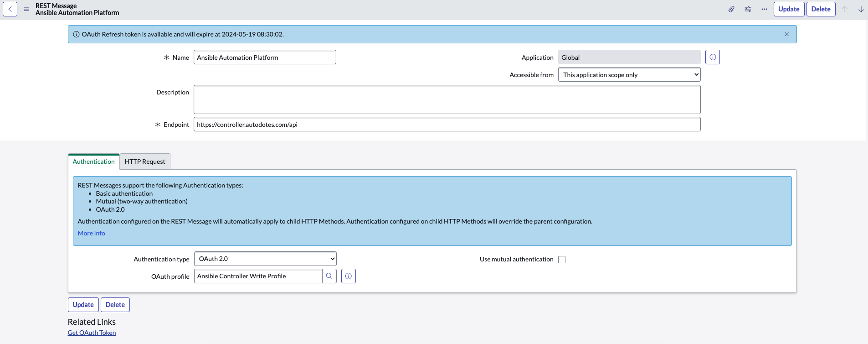Open the more options ellipsis menu
Image resolution: width=868 pixels, height=344 pixels.
coord(764,9)
